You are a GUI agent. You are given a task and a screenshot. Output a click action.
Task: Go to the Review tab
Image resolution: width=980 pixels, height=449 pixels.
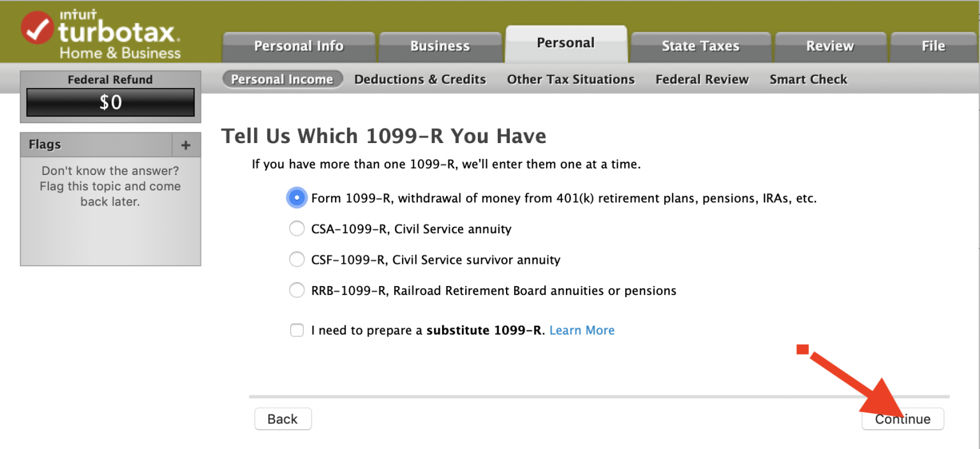tap(830, 45)
